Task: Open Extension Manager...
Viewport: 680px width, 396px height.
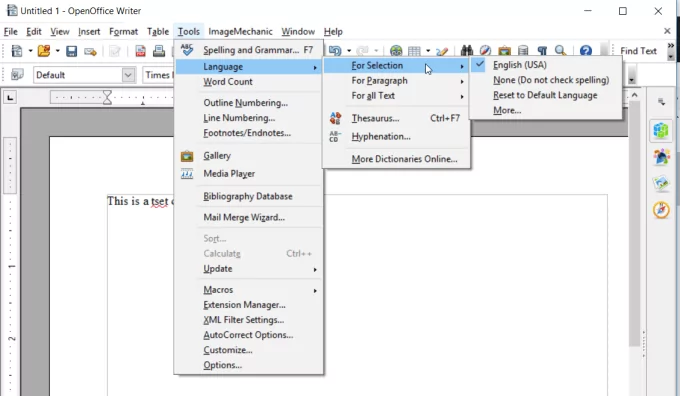Action: [248, 305]
